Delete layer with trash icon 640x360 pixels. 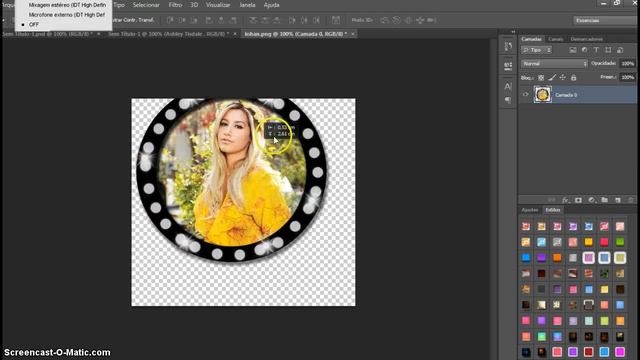click(631, 200)
